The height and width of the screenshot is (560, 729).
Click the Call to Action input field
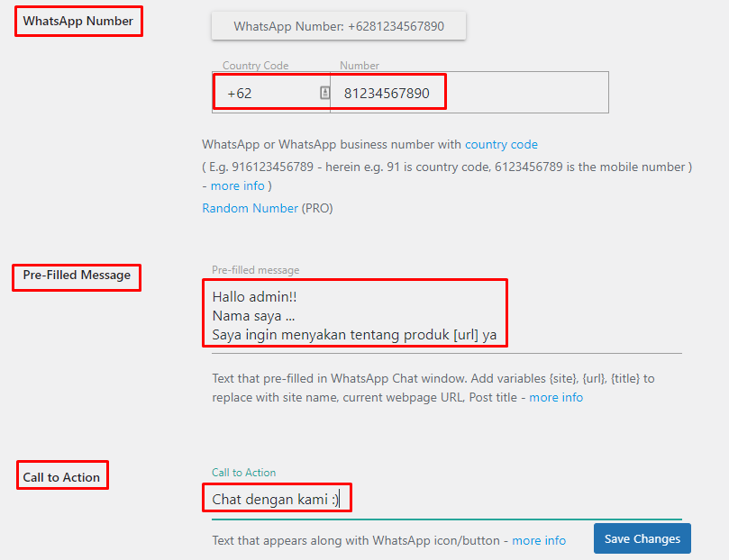click(447, 500)
